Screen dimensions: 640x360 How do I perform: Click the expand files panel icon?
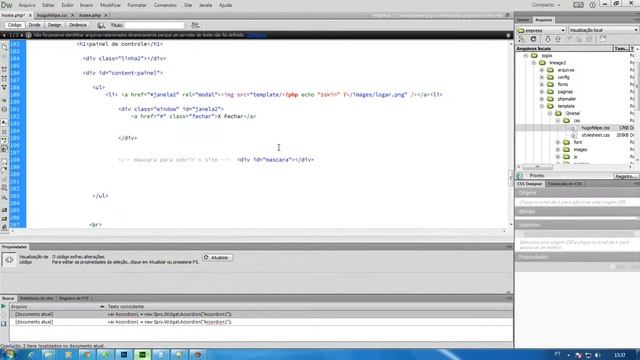603,39
